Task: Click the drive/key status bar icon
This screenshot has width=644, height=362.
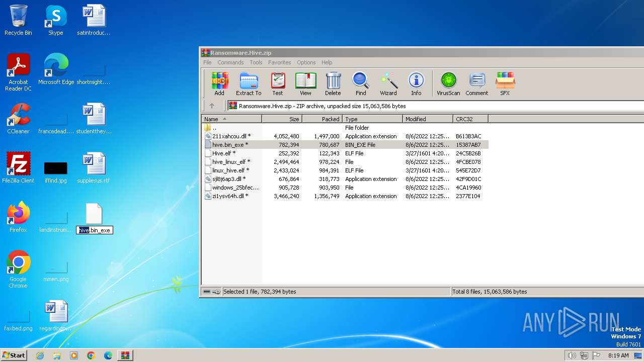Action: [x=211, y=292]
